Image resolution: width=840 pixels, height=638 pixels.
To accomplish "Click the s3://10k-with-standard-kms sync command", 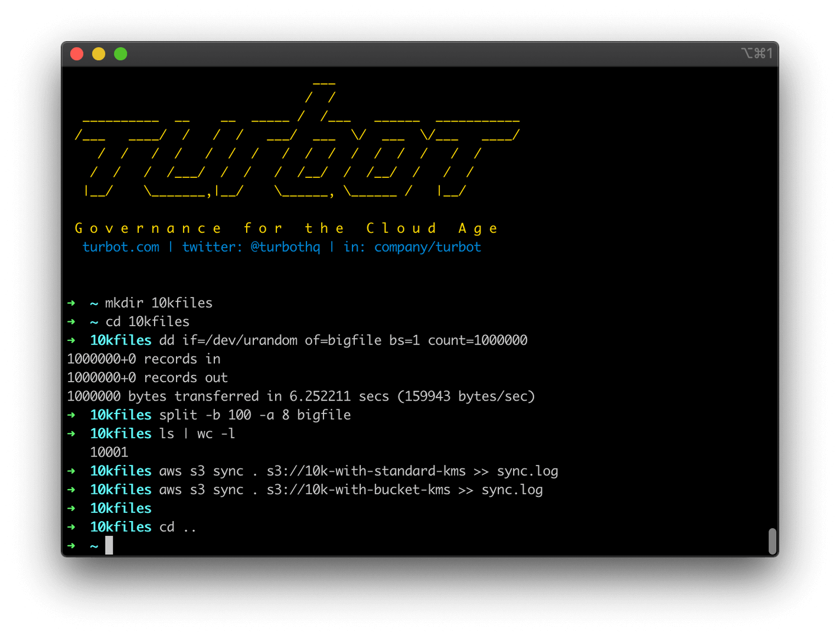I will [358, 471].
